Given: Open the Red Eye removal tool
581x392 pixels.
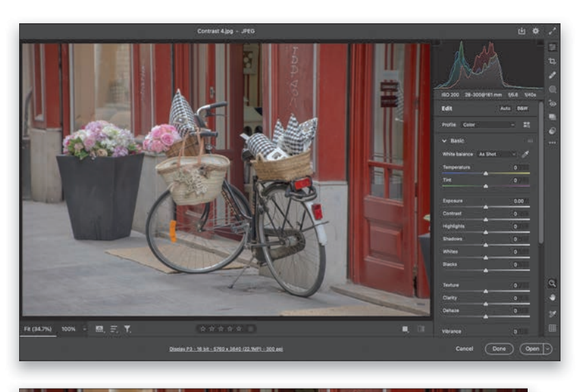Looking at the screenshot, I should [552, 103].
